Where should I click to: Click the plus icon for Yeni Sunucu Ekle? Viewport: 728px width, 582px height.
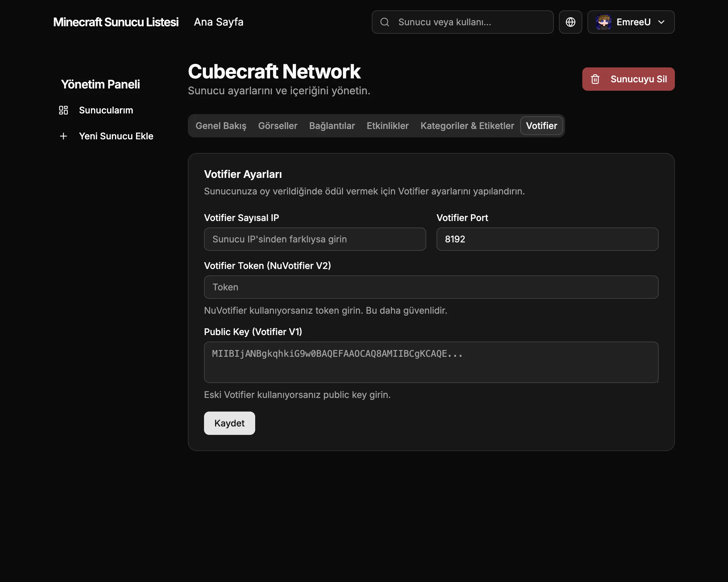[x=63, y=136]
